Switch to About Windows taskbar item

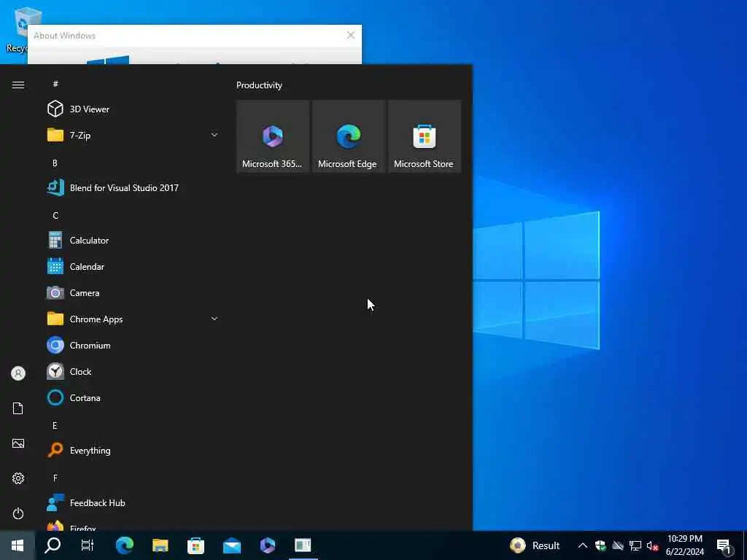(x=303, y=545)
